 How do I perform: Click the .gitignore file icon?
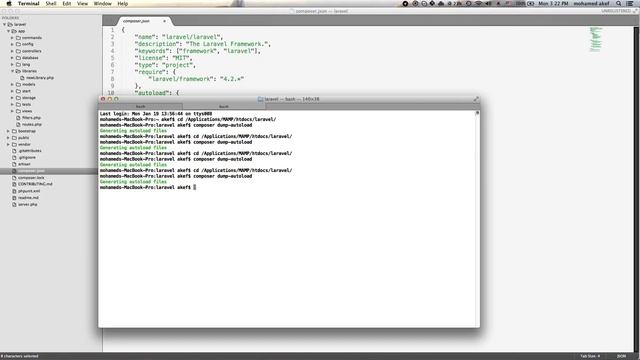(x=14, y=158)
